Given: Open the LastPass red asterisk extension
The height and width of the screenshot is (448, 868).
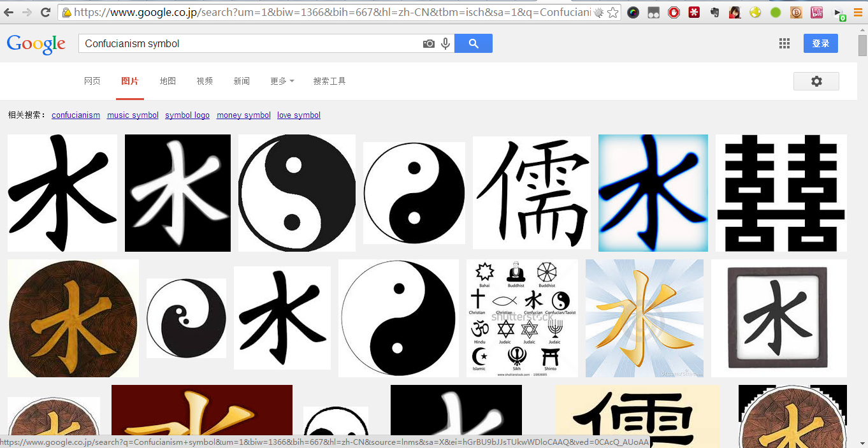Looking at the screenshot, I should click(x=694, y=12).
